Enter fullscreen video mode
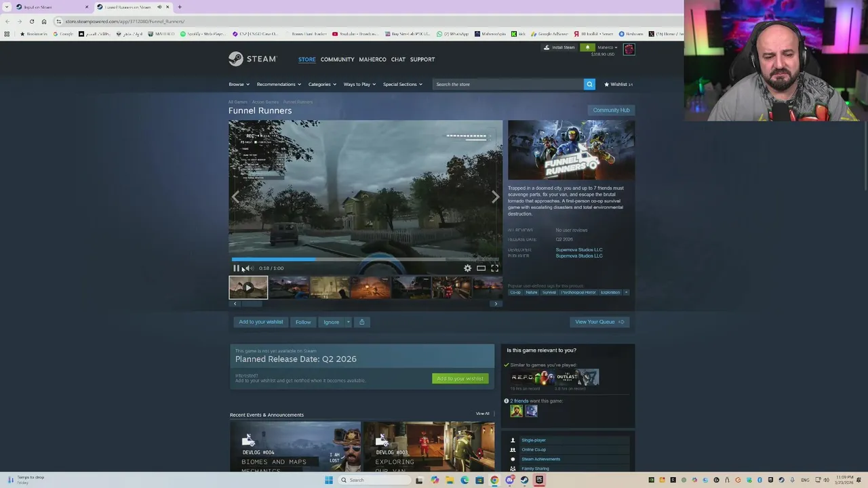 coord(494,268)
